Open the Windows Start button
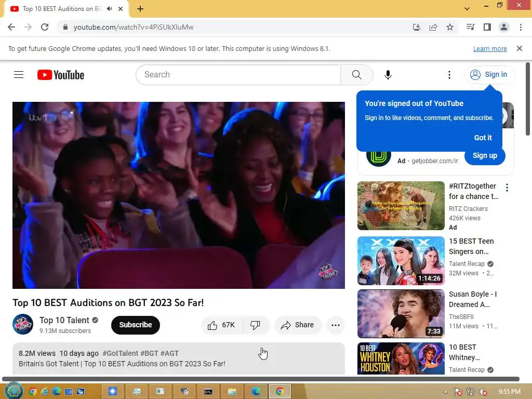 tap(13, 391)
